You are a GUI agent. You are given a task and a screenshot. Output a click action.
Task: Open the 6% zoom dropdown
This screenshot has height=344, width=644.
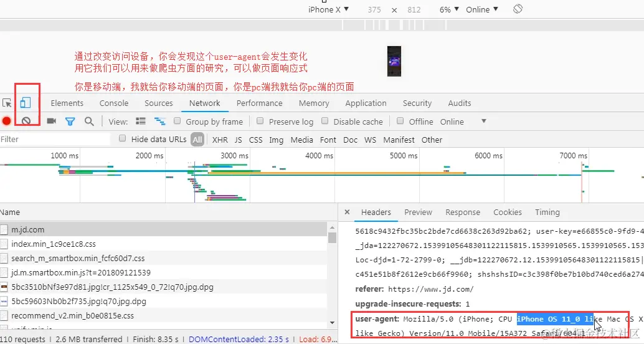[x=449, y=9]
